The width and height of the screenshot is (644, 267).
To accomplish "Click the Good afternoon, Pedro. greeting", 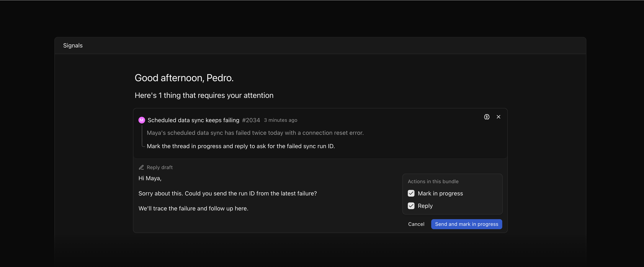I will point(184,78).
